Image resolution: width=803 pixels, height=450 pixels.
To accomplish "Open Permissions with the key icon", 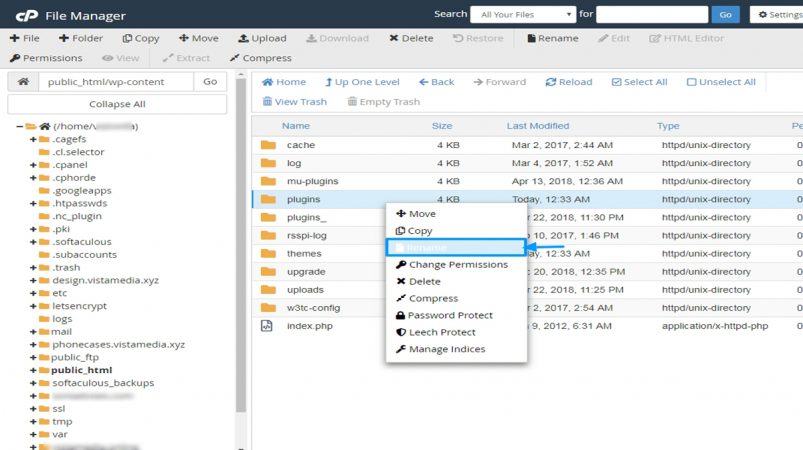I will pos(15,58).
